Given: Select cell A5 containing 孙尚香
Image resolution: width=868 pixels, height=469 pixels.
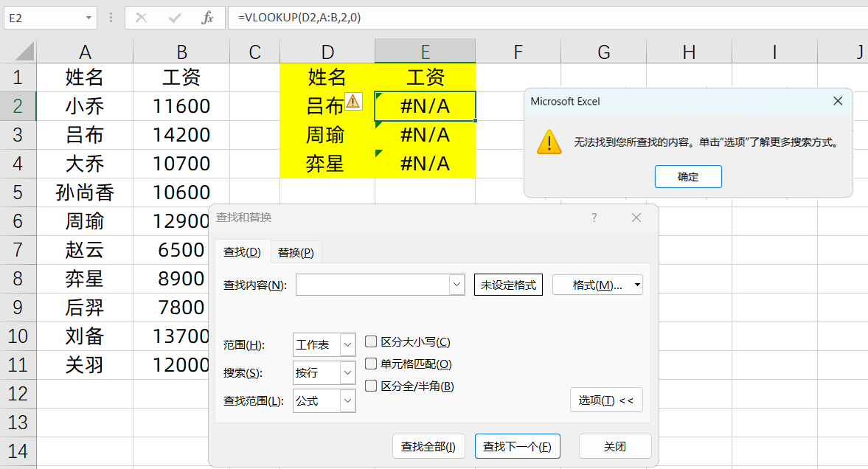Looking at the screenshot, I should (85, 192).
